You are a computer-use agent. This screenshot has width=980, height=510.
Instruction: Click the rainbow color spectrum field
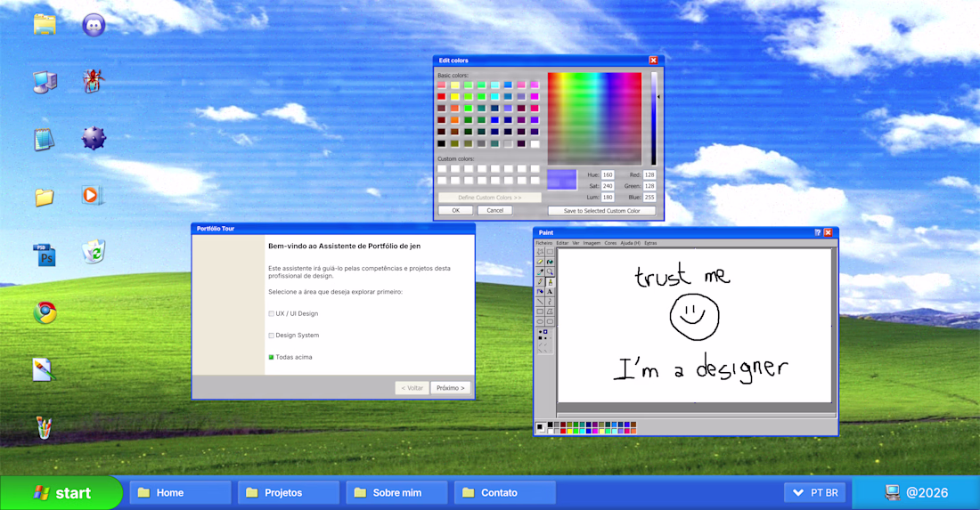[x=594, y=118]
